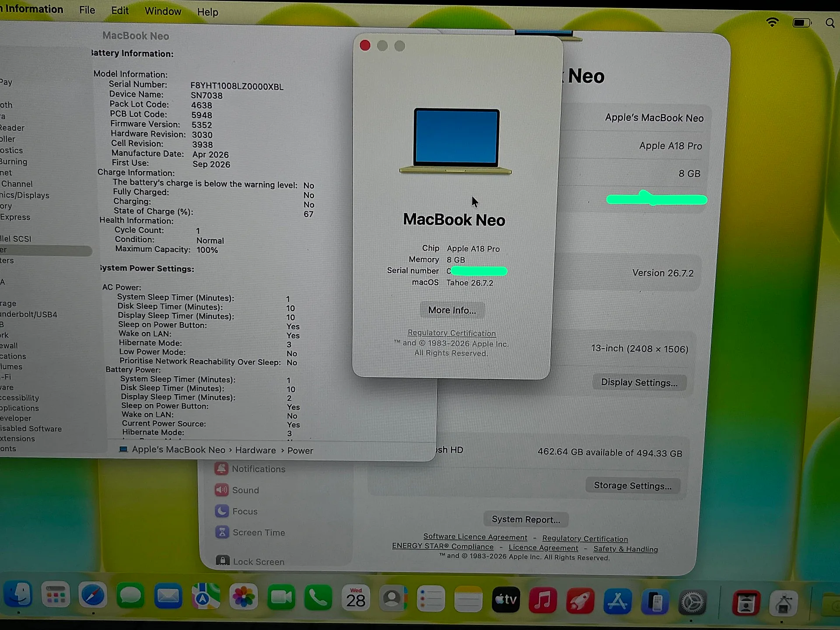
Task: Open the Safety & Handling link
Action: click(626, 549)
